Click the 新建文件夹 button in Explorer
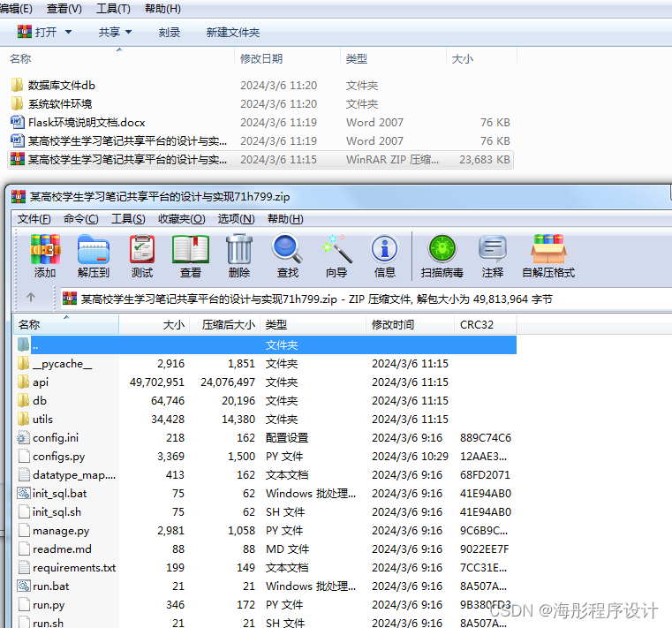This screenshot has height=628, width=672. 233,32
